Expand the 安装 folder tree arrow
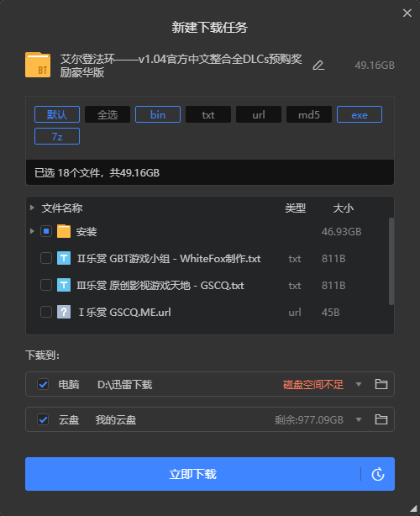 pyautogui.click(x=32, y=231)
